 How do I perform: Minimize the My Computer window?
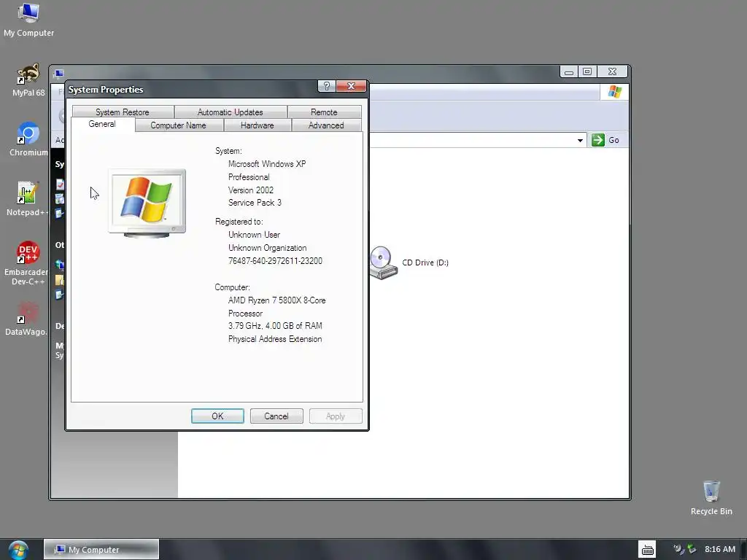[x=569, y=71]
